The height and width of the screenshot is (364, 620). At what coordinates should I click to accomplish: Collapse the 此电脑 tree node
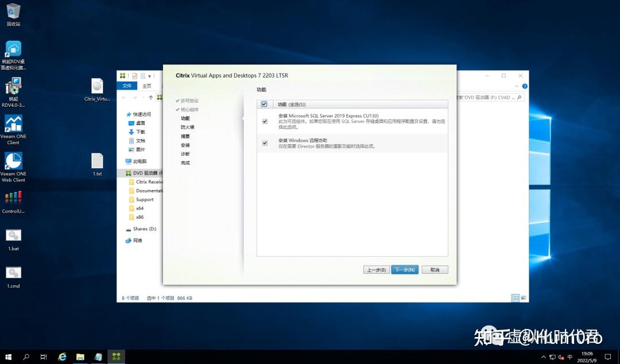(x=124, y=160)
